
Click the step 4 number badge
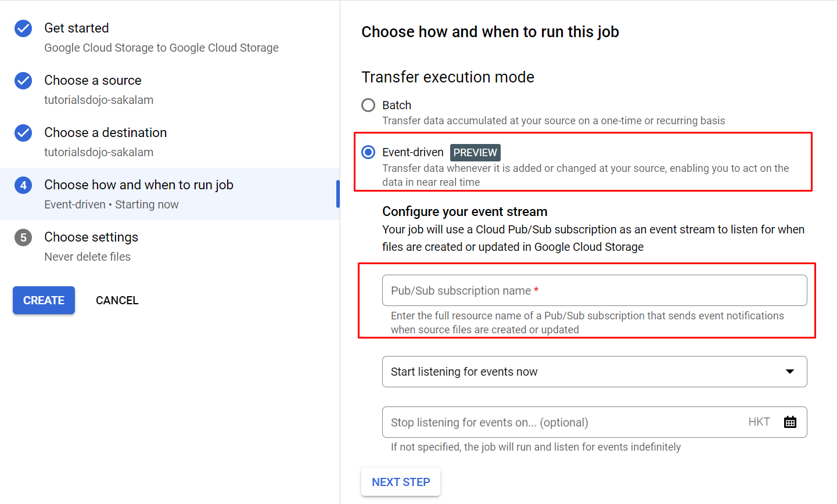(23, 185)
